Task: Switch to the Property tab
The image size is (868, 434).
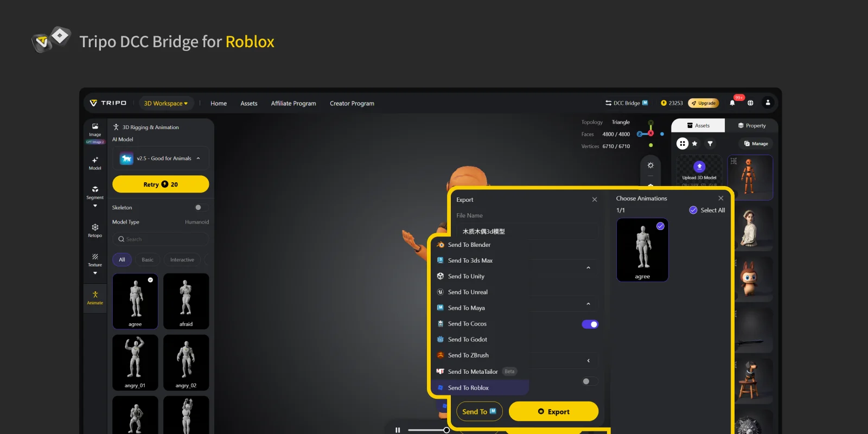Action: [751, 125]
